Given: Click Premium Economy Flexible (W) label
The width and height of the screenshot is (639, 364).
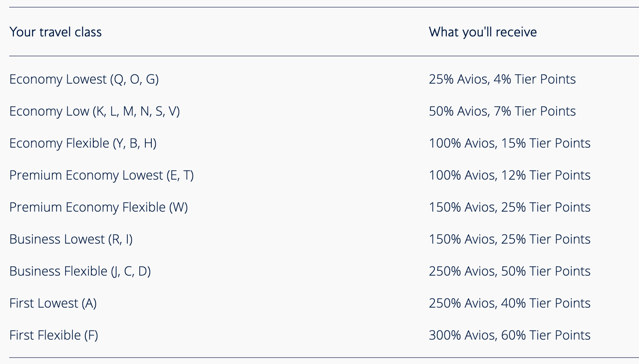Looking at the screenshot, I should point(98,207).
